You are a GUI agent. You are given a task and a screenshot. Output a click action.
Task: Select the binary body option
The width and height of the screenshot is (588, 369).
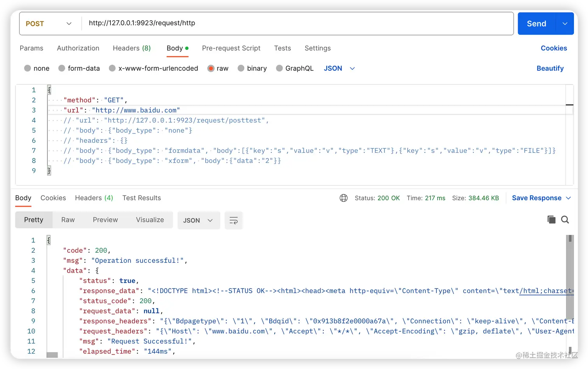241,68
